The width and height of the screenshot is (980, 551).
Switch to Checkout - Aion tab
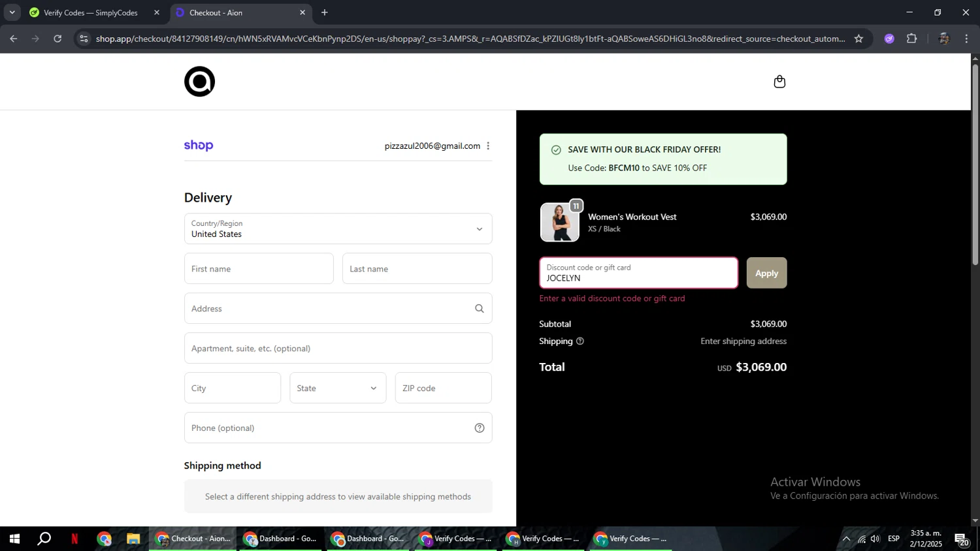point(241,12)
